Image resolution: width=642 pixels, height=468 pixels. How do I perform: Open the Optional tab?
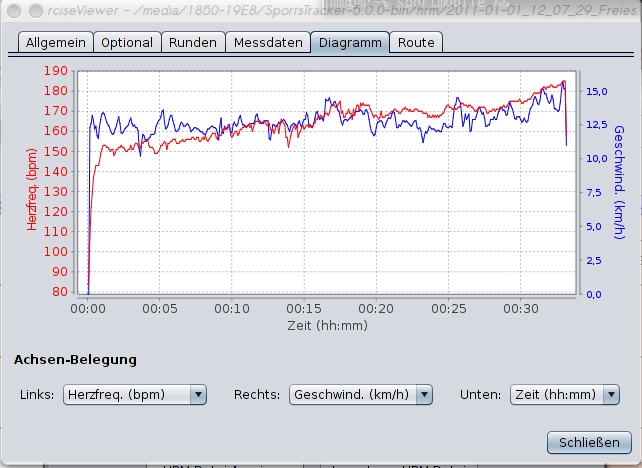127,43
